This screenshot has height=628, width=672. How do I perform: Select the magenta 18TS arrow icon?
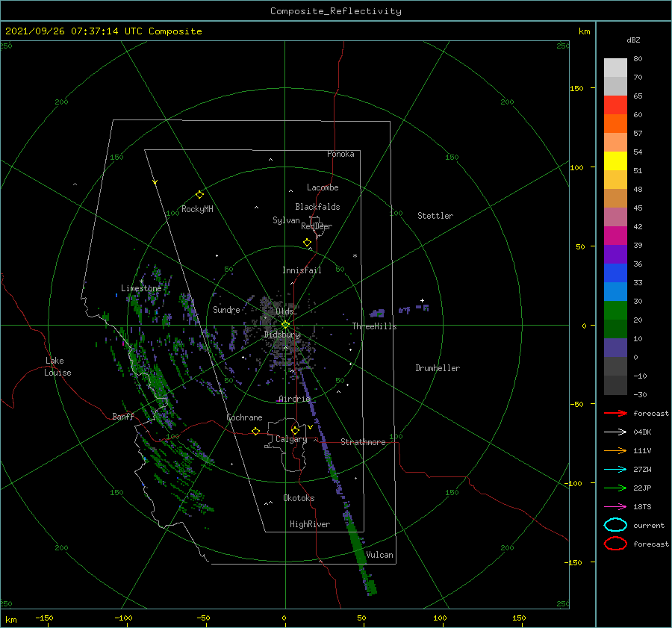click(x=615, y=507)
